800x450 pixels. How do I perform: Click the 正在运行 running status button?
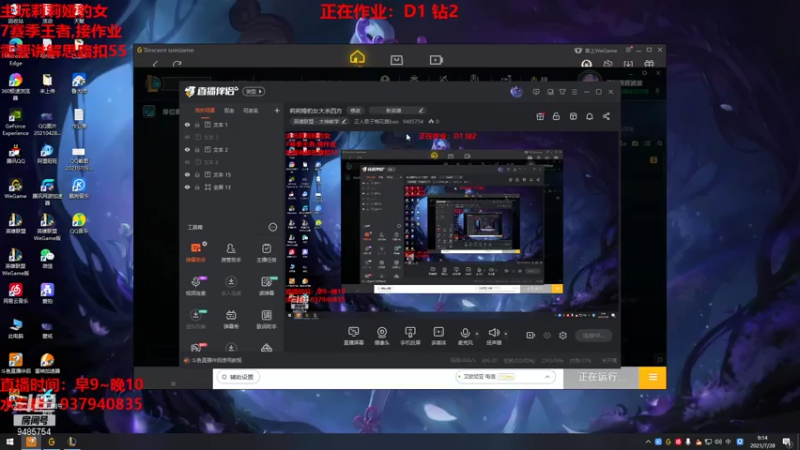coord(601,378)
